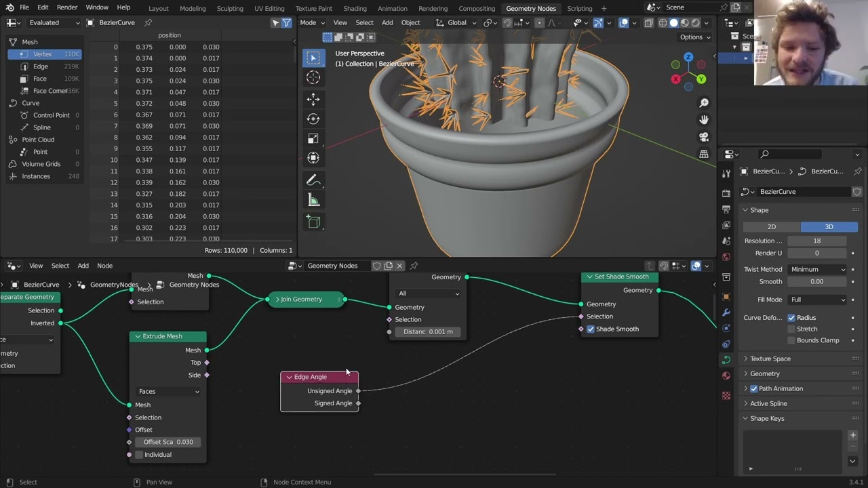
Task: Adjust the Smooth 0.00 slider field
Action: [x=816, y=281]
